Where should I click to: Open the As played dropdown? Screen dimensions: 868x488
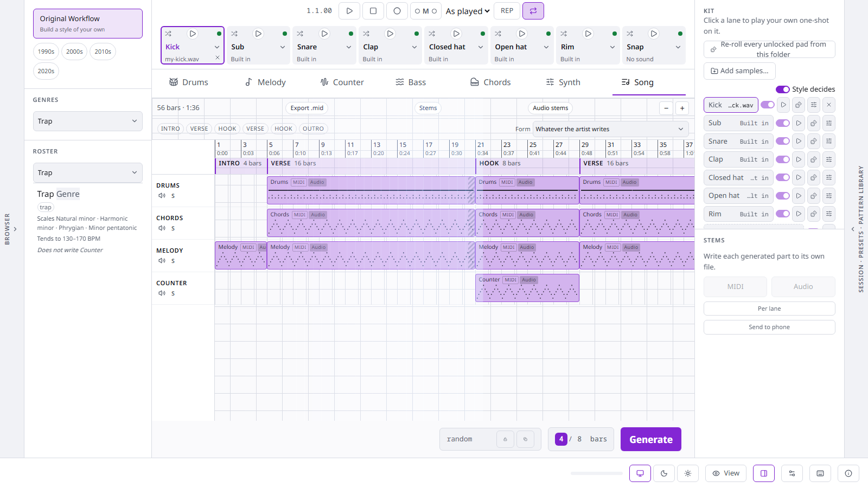point(468,11)
